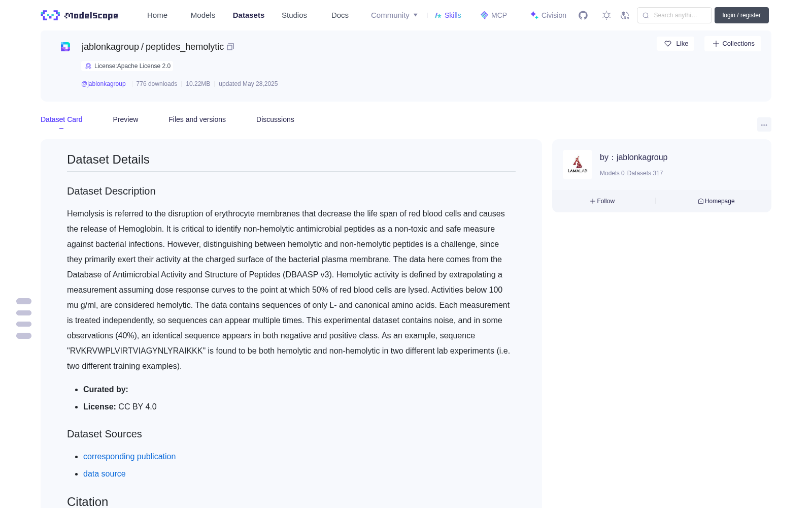Screen dimensions: 812x508
Task: Open the Files and versions tab
Action: coord(197,119)
